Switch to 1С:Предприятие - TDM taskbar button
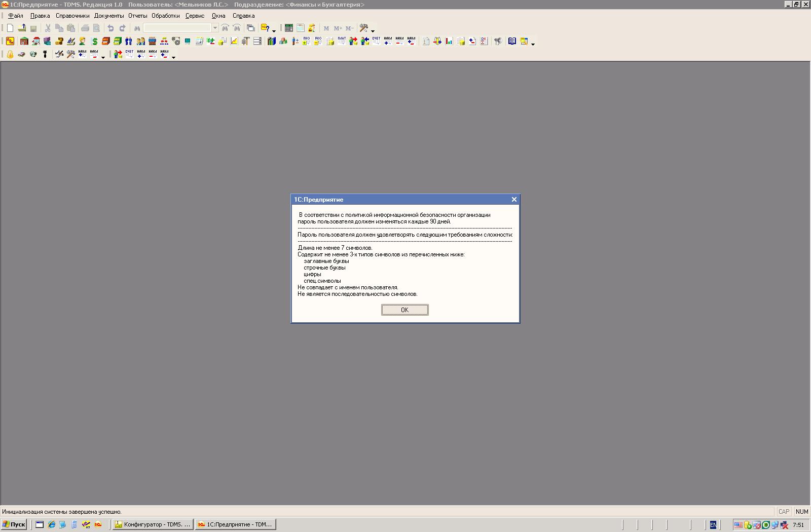811x532 pixels. point(236,524)
